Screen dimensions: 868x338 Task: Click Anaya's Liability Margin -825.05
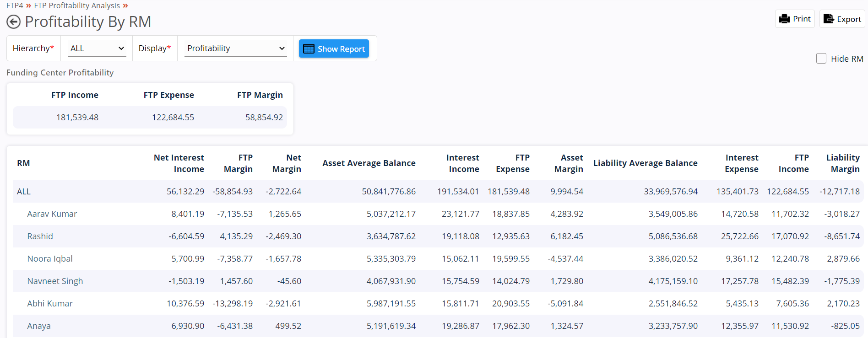(x=846, y=326)
